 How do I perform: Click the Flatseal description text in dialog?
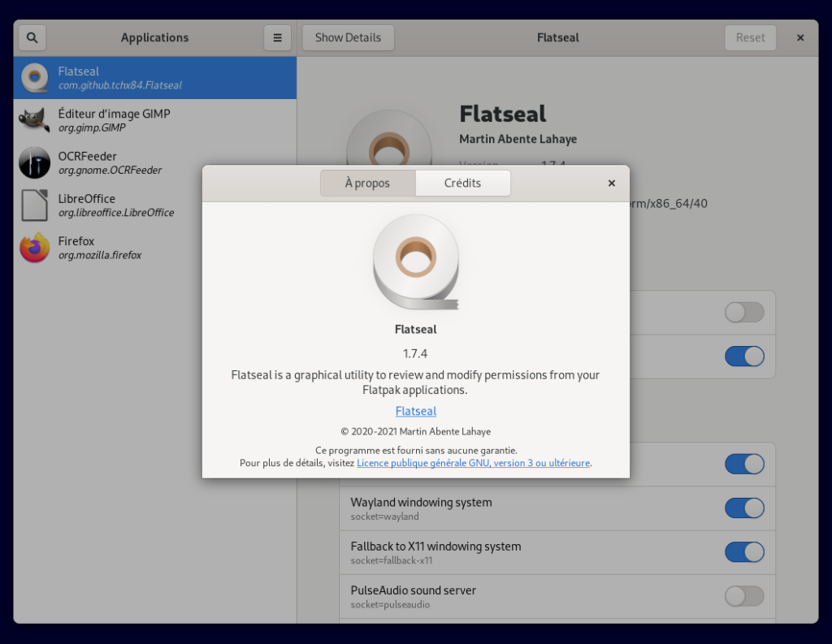415,383
